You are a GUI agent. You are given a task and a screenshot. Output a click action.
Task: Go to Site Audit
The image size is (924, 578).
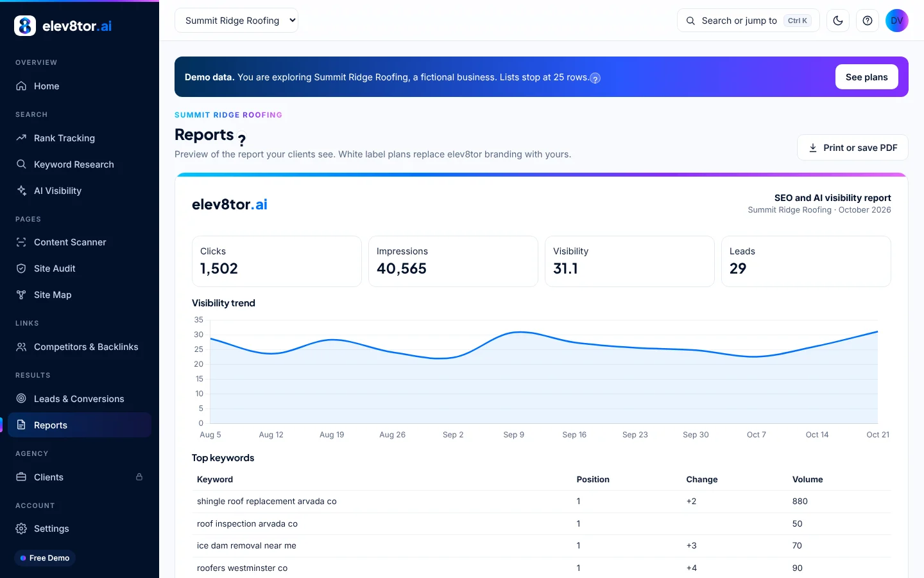click(80, 268)
